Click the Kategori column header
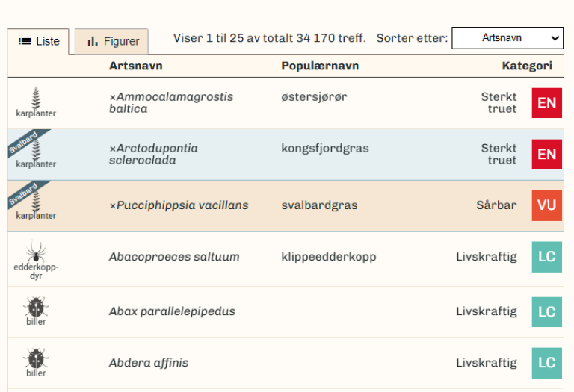Image resolution: width=574 pixels, height=392 pixels. pos(527,66)
